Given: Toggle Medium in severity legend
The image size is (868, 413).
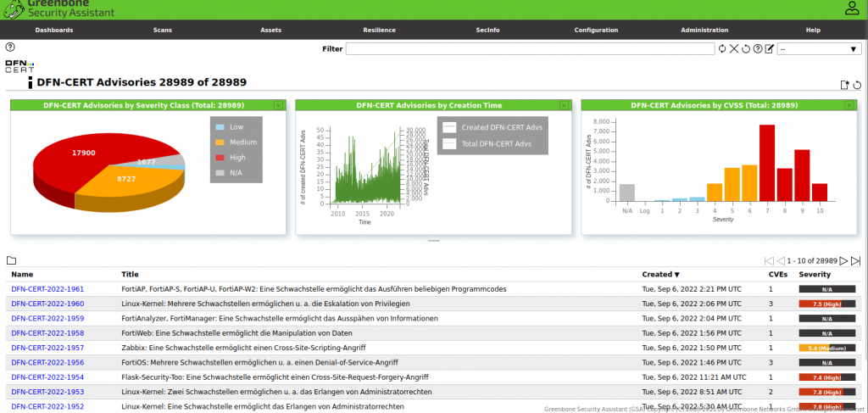Looking at the screenshot, I should (x=236, y=142).
